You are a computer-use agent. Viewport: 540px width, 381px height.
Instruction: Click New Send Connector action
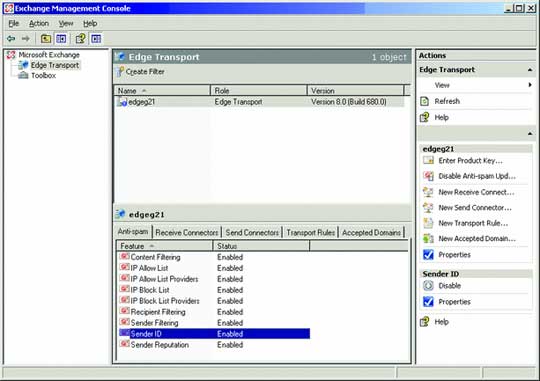point(475,208)
